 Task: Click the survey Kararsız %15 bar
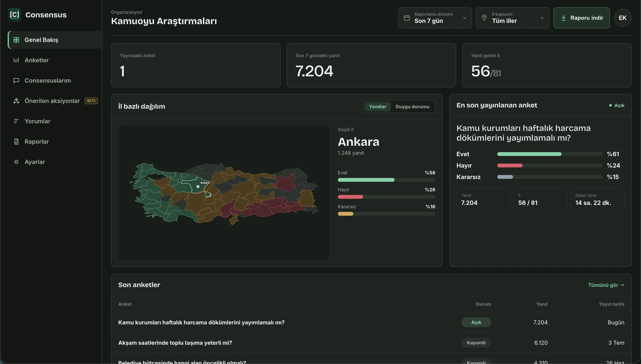click(505, 177)
